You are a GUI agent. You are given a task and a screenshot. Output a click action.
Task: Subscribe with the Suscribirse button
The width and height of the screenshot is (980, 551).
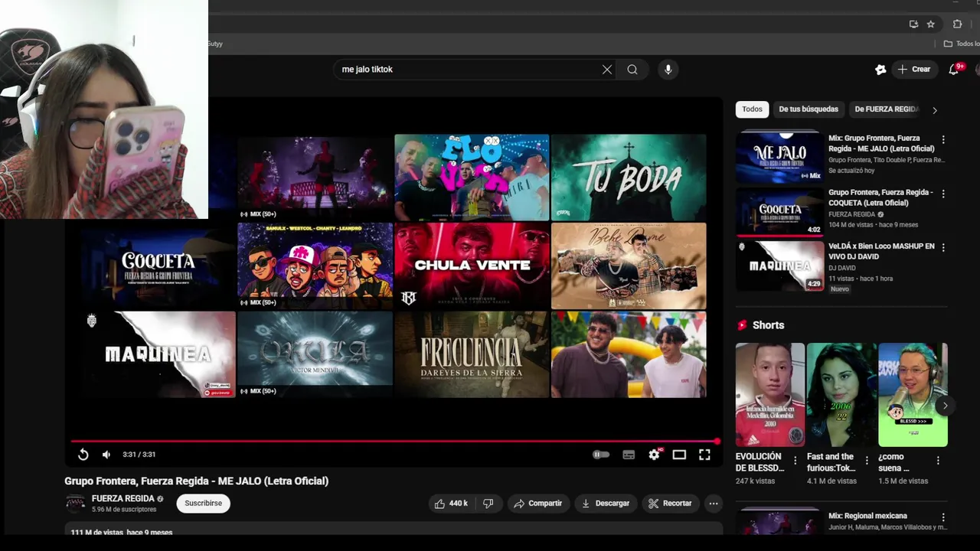click(203, 504)
